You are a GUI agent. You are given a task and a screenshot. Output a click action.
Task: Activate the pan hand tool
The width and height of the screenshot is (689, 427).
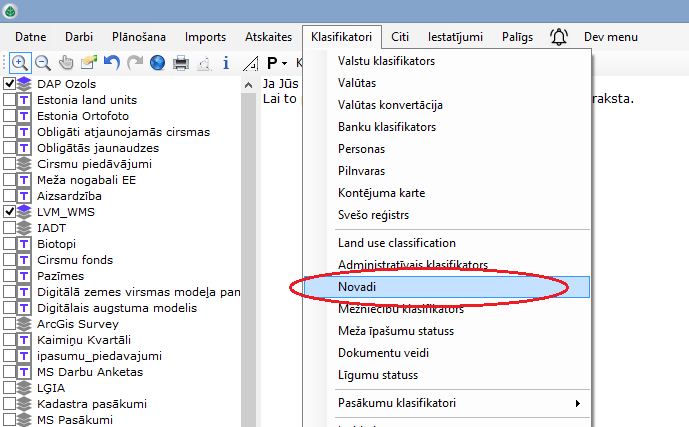click(66, 63)
